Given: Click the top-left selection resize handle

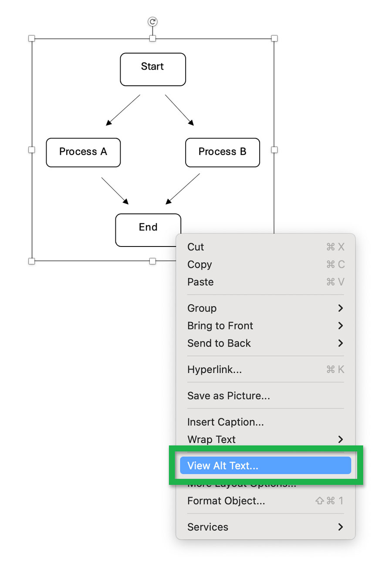Looking at the screenshot, I should (x=31, y=38).
